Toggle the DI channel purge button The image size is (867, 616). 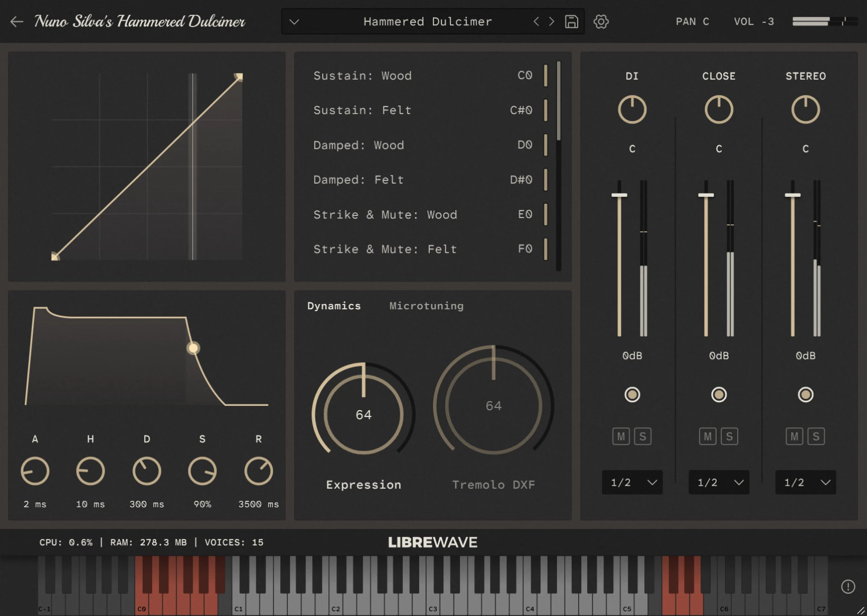point(632,395)
